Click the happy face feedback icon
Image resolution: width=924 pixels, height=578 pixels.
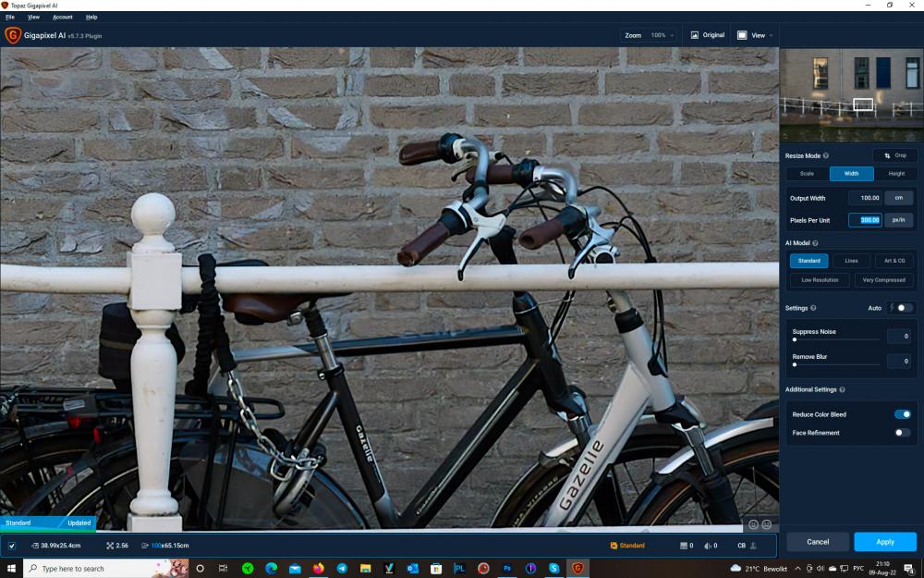[753, 524]
